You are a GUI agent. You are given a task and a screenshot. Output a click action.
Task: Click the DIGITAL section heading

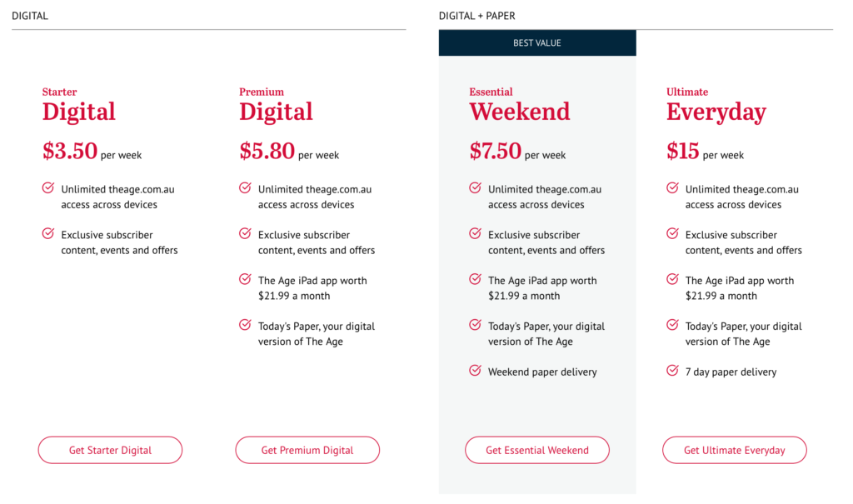[30, 16]
